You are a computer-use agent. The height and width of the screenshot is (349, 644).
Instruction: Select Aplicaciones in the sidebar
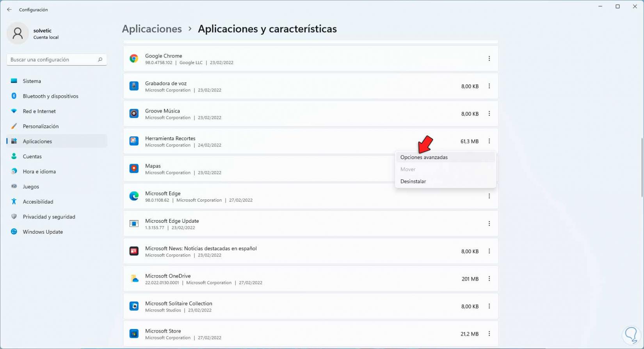pos(57,141)
